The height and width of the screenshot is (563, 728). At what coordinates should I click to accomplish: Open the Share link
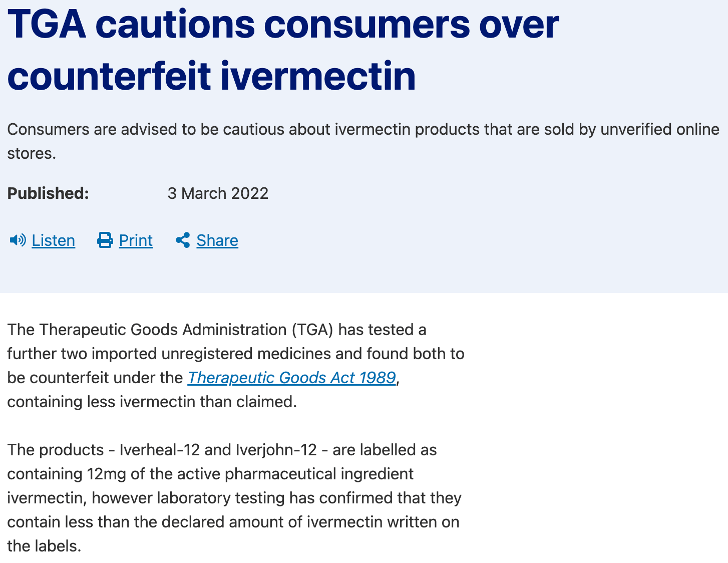217,240
